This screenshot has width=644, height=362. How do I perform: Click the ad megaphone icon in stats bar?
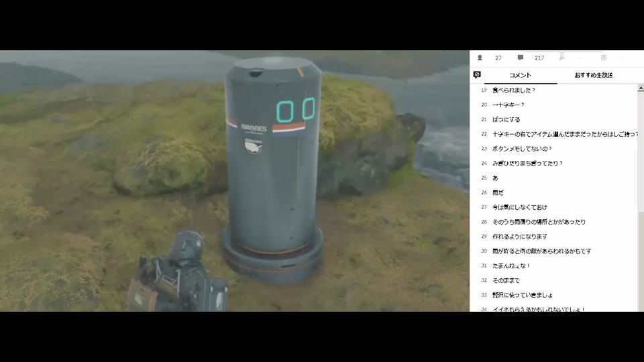click(x=561, y=58)
